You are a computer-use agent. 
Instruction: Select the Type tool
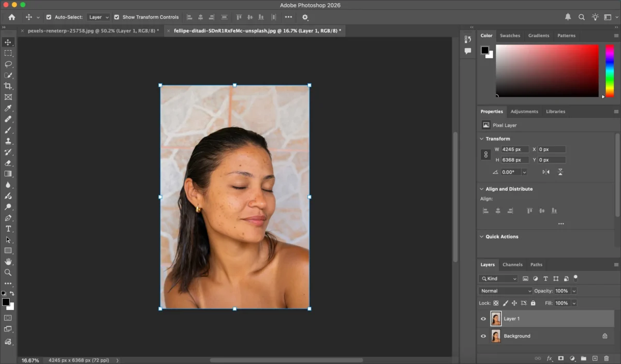pos(8,229)
